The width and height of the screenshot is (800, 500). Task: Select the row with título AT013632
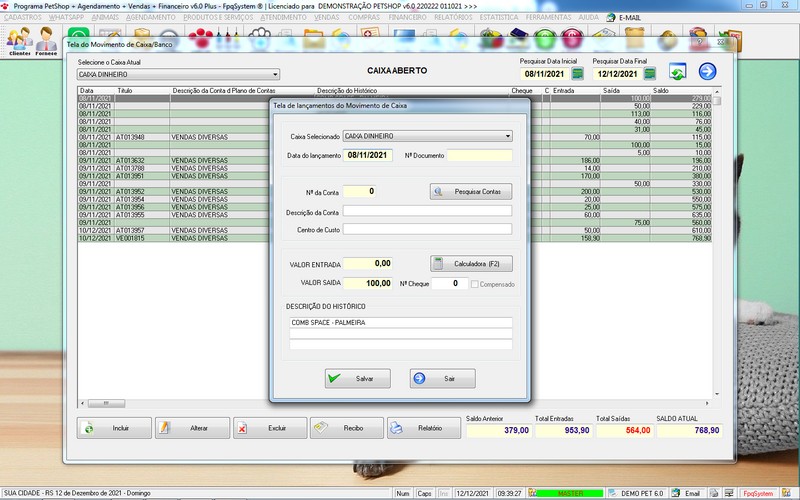[x=395, y=161]
